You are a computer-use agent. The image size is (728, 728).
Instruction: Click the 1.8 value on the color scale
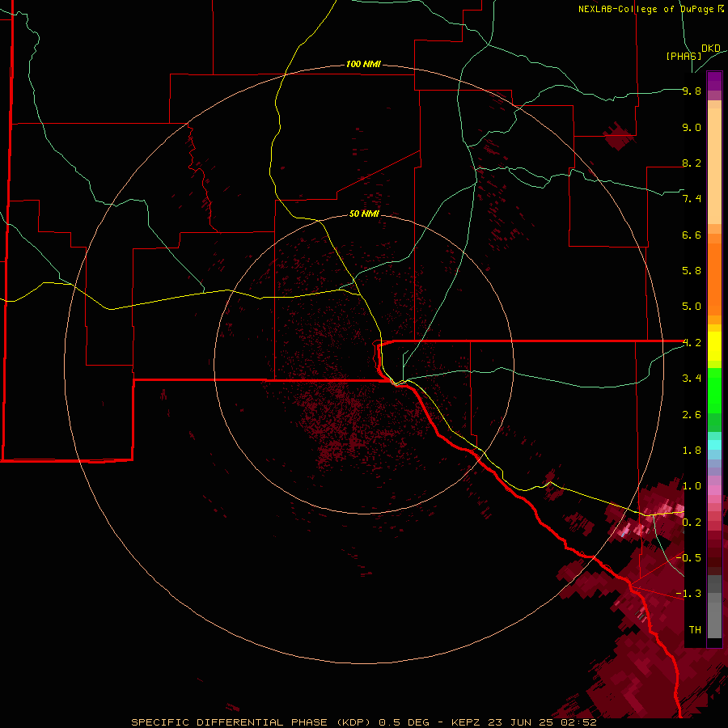(x=692, y=451)
